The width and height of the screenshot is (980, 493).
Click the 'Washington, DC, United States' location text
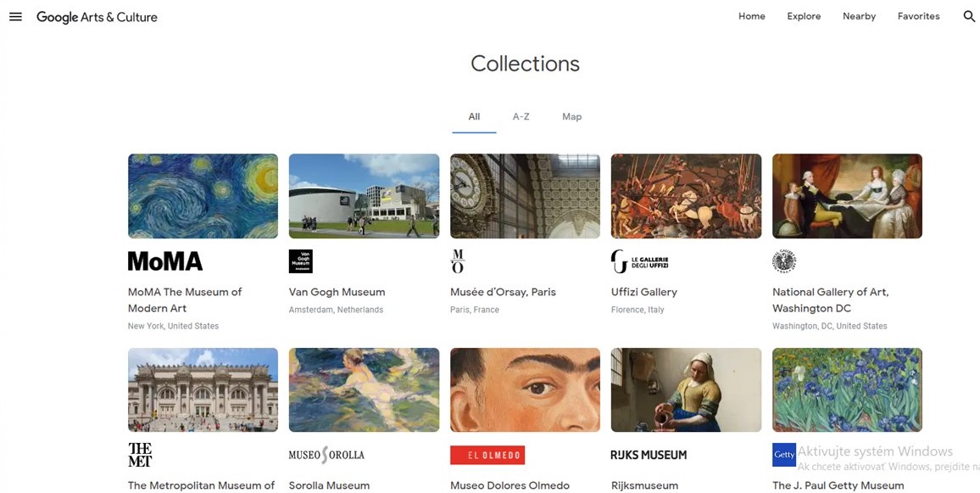pyautogui.click(x=830, y=326)
